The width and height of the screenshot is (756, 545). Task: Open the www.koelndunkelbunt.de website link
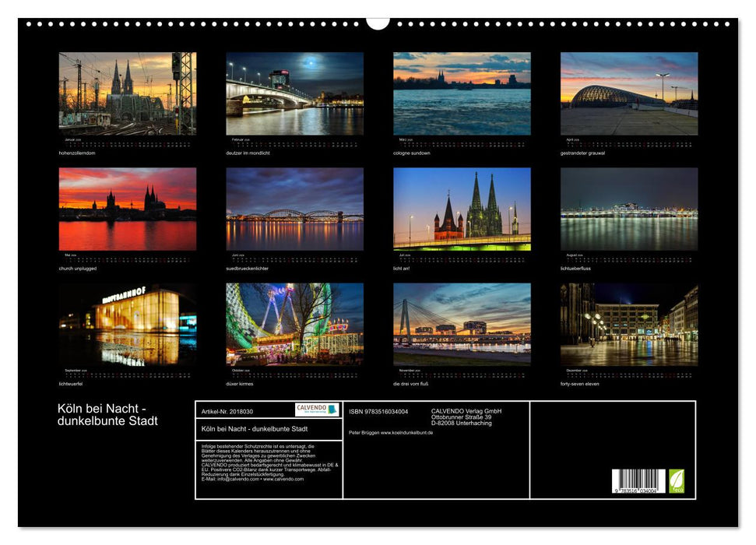point(406,433)
